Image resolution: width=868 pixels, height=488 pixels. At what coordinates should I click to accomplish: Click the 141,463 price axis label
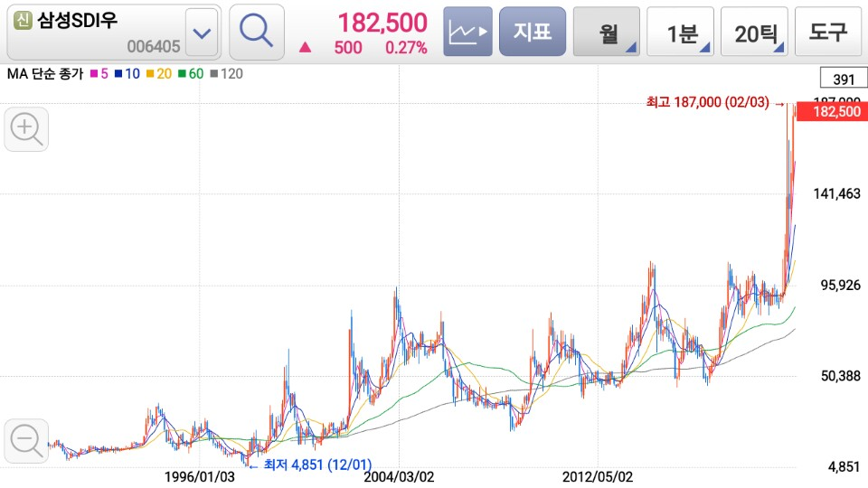[x=836, y=193]
